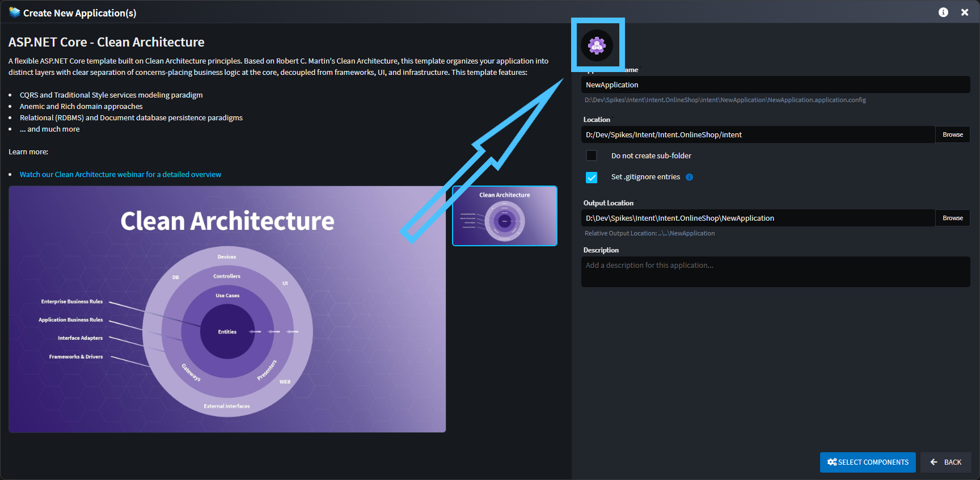Click the application.config file path text
This screenshot has width=980, height=480.
point(725,100)
